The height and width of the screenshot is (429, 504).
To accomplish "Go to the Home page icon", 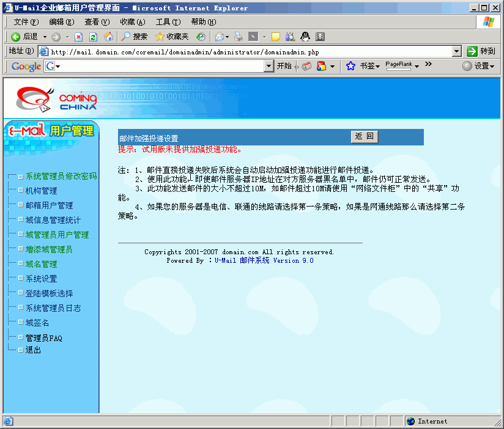I will [108, 37].
